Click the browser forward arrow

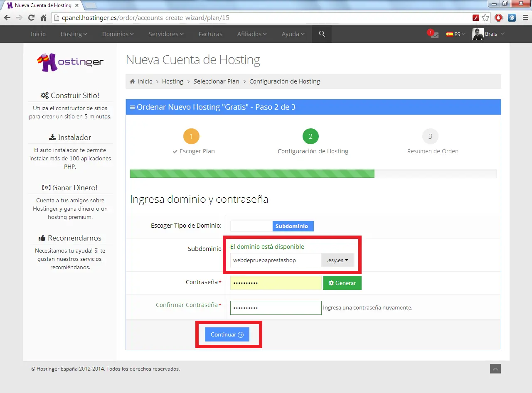point(19,18)
